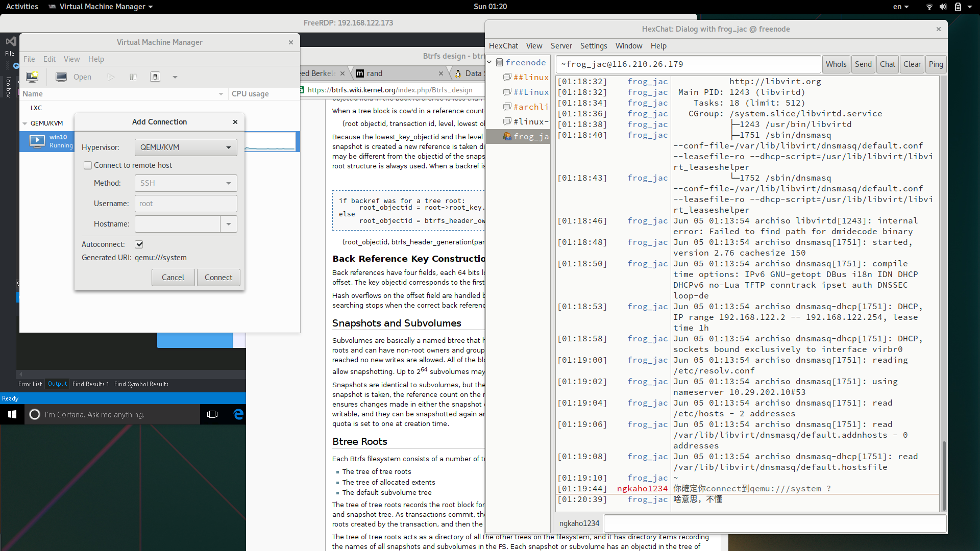Click Connect in Add Connection dialog

pyautogui.click(x=218, y=278)
